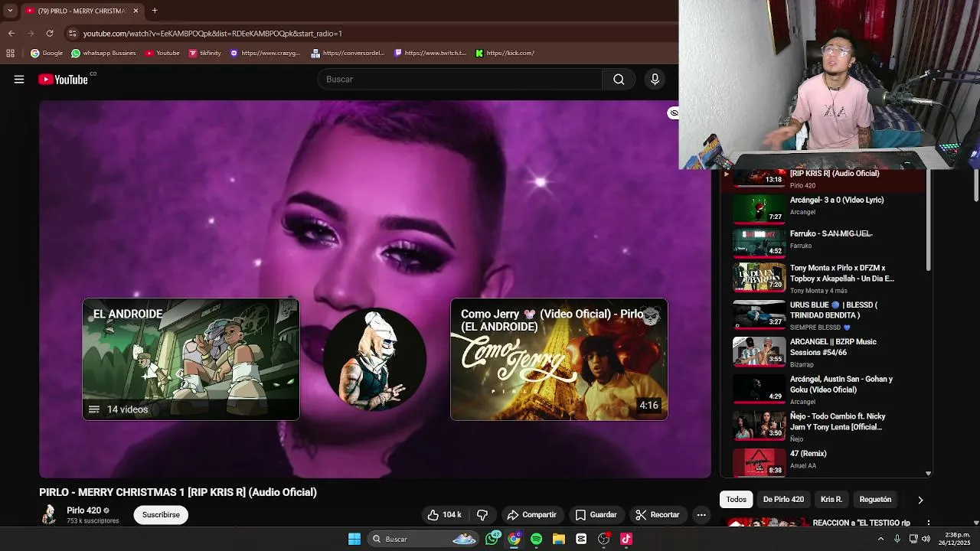Play Arcángel, Austin San - Gohan y Goku

(823, 390)
